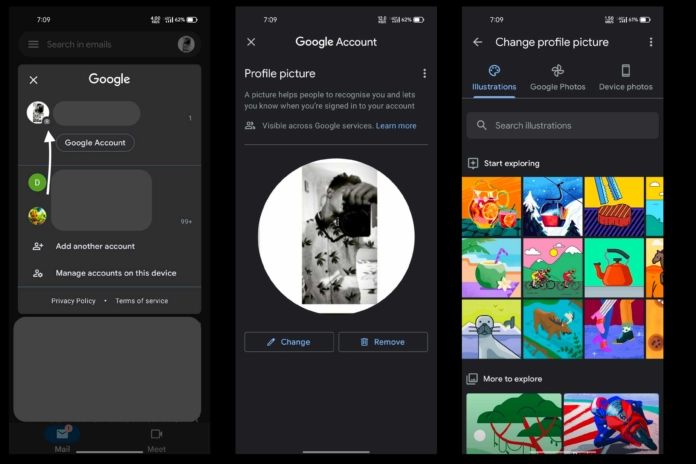Image resolution: width=696 pixels, height=464 pixels.
Task: Close the Google Account profile picture screen
Action: click(251, 42)
